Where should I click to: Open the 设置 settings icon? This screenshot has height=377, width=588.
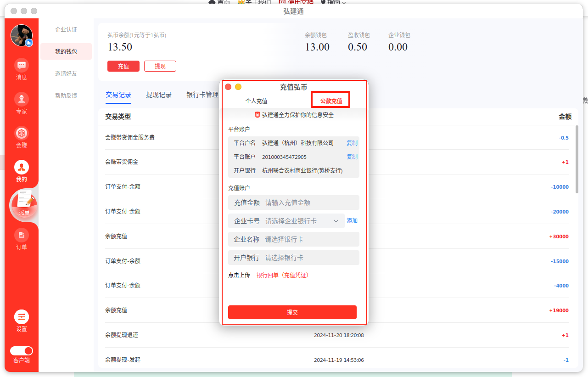point(22,317)
